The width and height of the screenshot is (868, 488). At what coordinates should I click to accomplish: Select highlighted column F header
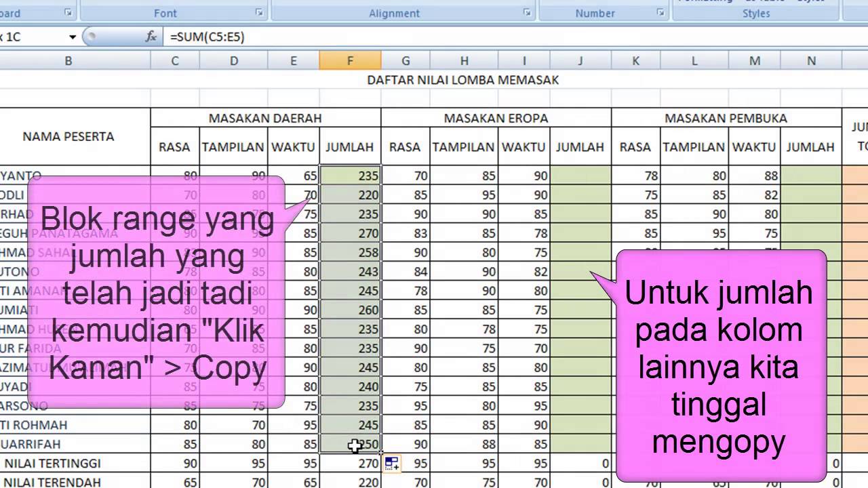tap(350, 61)
